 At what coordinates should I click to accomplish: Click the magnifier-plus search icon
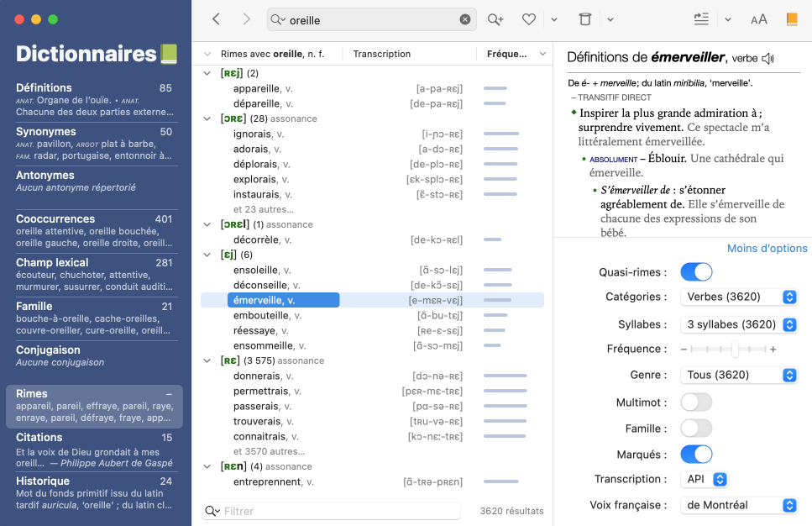(x=495, y=19)
